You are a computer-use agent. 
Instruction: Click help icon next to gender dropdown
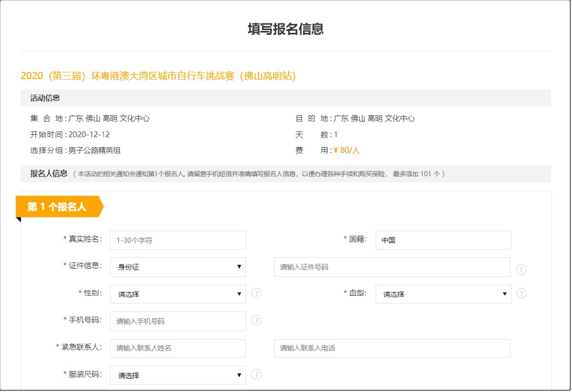click(256, 293)
